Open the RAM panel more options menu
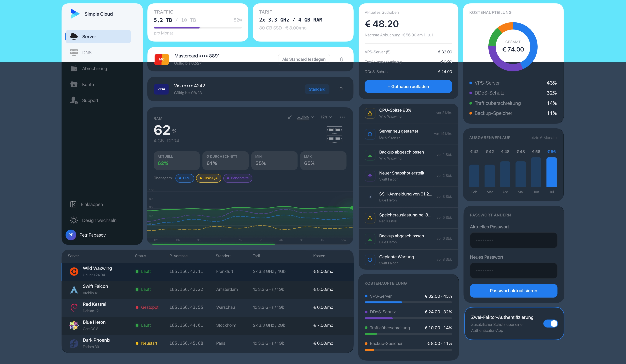Screen dimensions: 626x364 click(x=342, y=117)
